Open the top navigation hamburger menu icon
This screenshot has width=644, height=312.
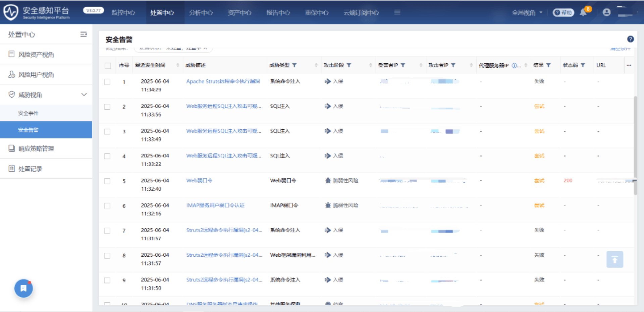397,12
